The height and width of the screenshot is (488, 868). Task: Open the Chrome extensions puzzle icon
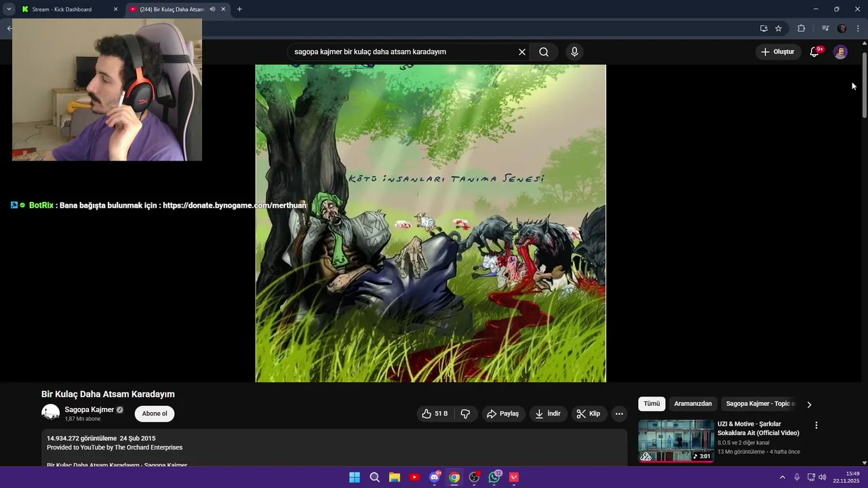(x=801, y=28)
